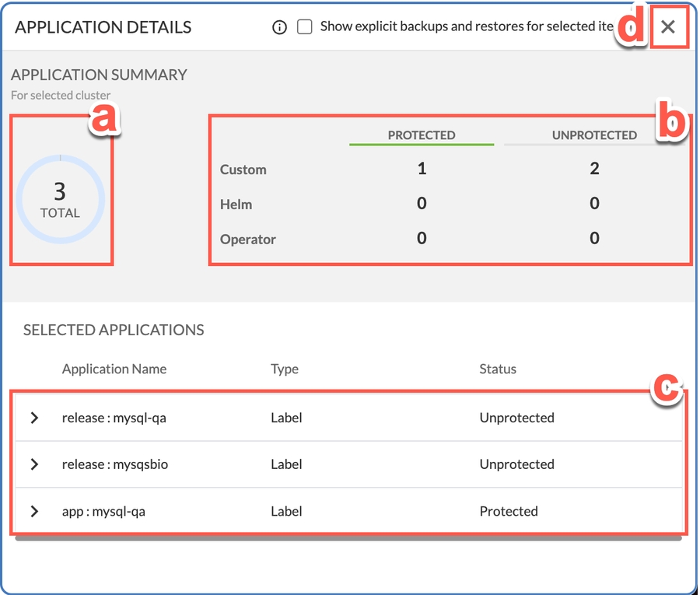Enable Show explicit backups and restores checkbox
Viewport: 700px width, 595px height.
[x=305, y=27]
